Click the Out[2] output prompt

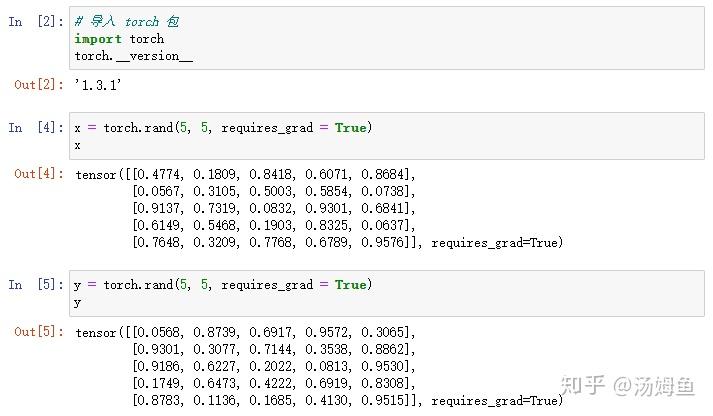click(39, 85)
